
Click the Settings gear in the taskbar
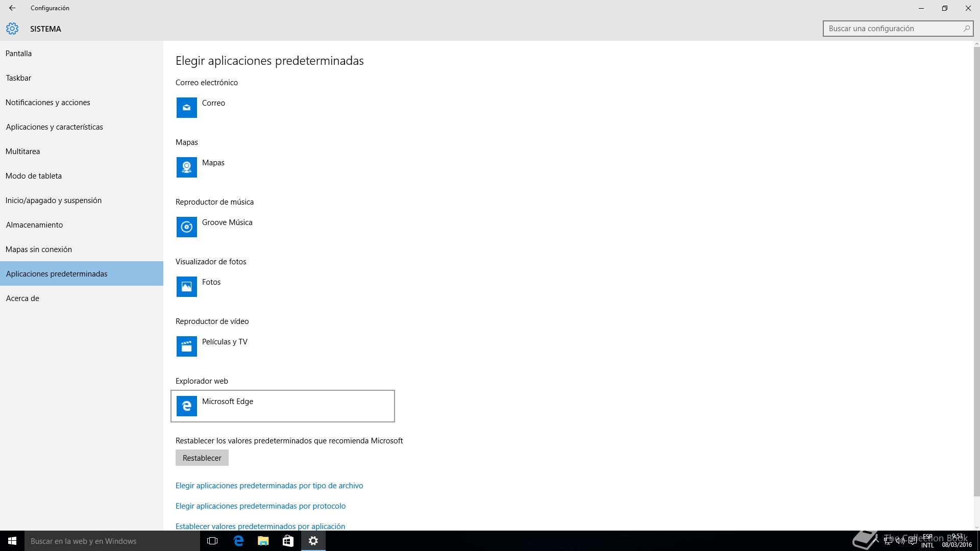pos(313,541)
